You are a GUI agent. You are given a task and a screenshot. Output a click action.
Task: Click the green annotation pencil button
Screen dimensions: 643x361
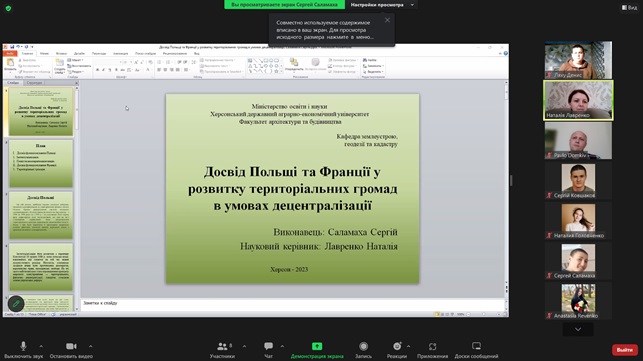[16, 304]
